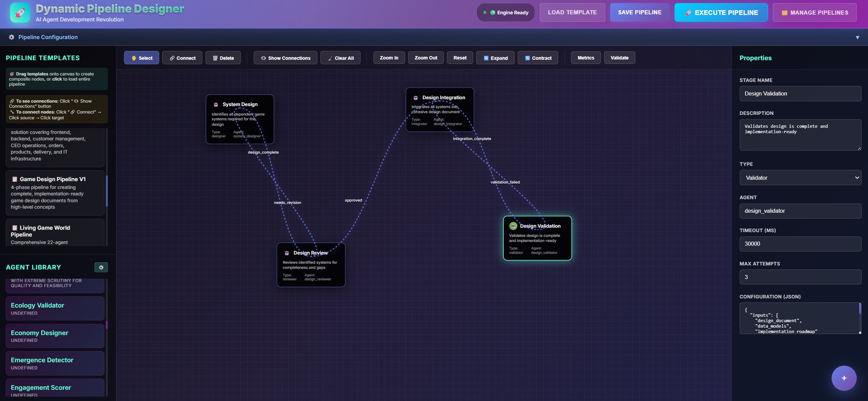Image resolution: width=868 pixels, height=401 pixels.
Task: Open the Type dropdown showing Validator
Action: click(800, 177)
